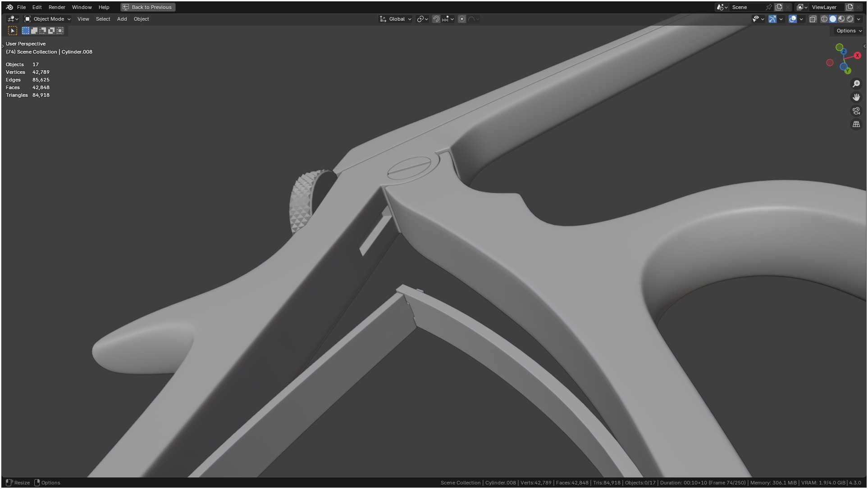This screenshot has width=868, height=489.
Task: Toggle the camera view icon
Action: point(856,111)
